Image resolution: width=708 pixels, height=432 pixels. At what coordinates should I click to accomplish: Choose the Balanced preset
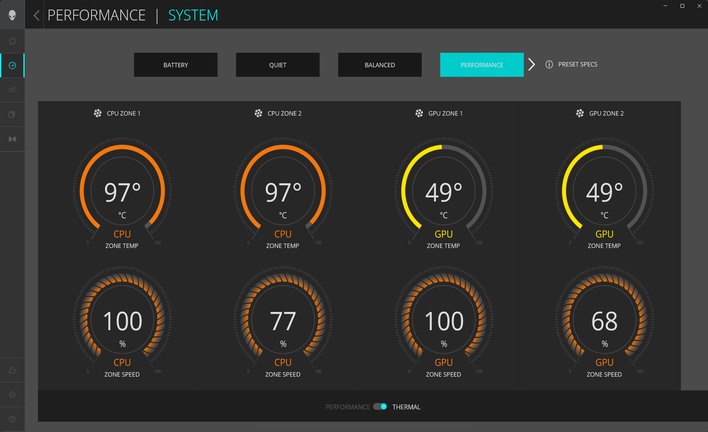click(379, 65)
